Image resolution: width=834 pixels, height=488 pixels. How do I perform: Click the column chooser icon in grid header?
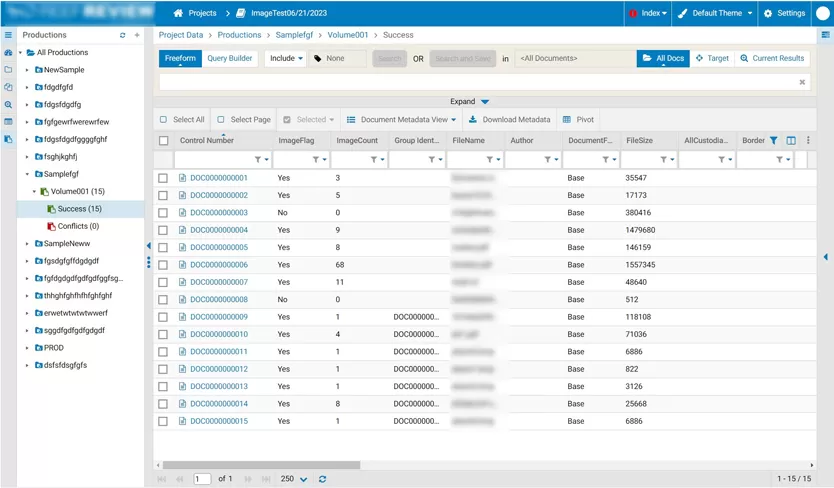(791, 141)
